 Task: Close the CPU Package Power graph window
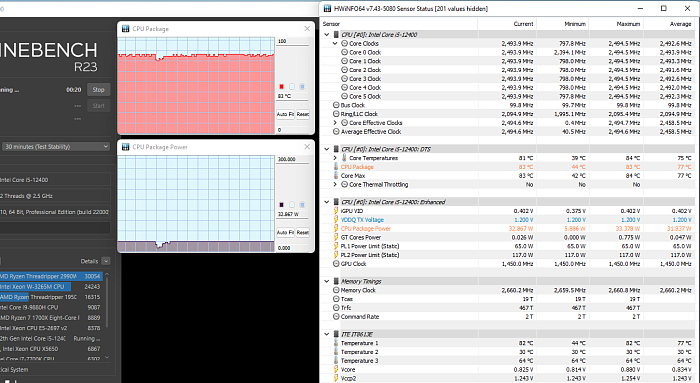tap(307, 147)
